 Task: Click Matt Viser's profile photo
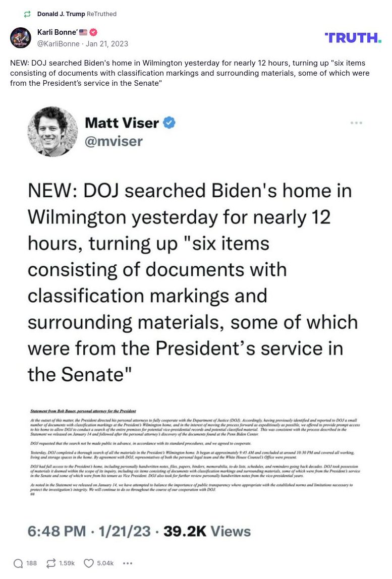(52, 132)
